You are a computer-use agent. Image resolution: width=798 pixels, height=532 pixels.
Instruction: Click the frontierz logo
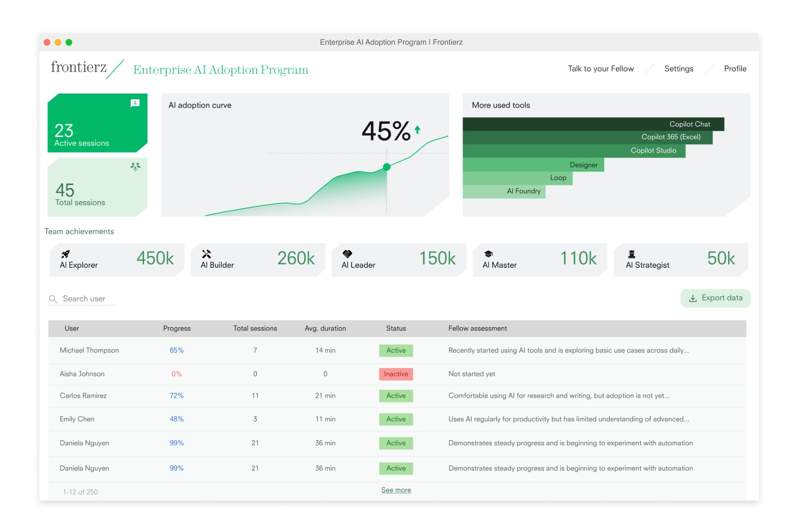tap(79, 67)
